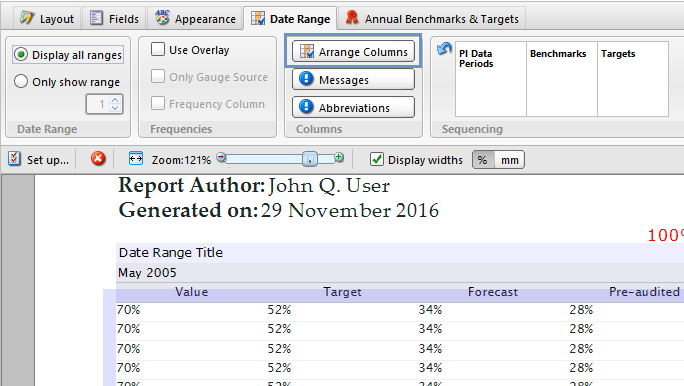Open Annual Benchmarks & Targets tab

432,19
